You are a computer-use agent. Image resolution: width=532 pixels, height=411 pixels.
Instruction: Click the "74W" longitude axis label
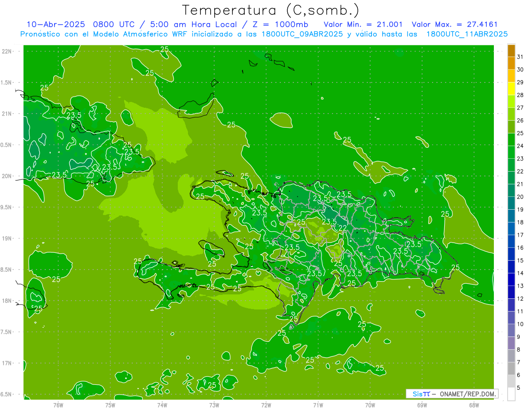point(162,405)
